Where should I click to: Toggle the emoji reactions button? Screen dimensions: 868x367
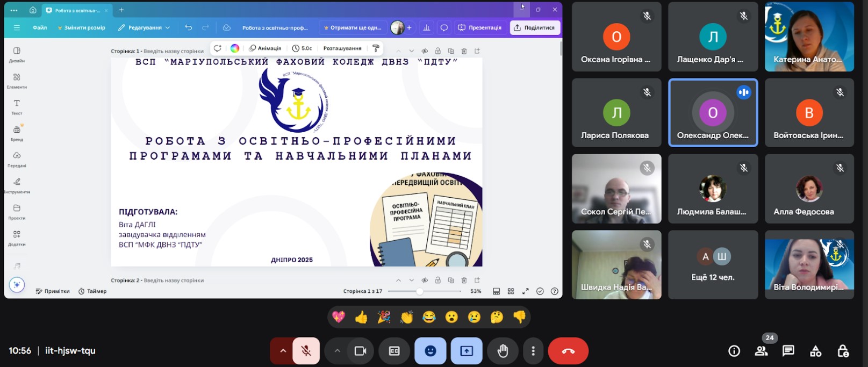[430, 351]
